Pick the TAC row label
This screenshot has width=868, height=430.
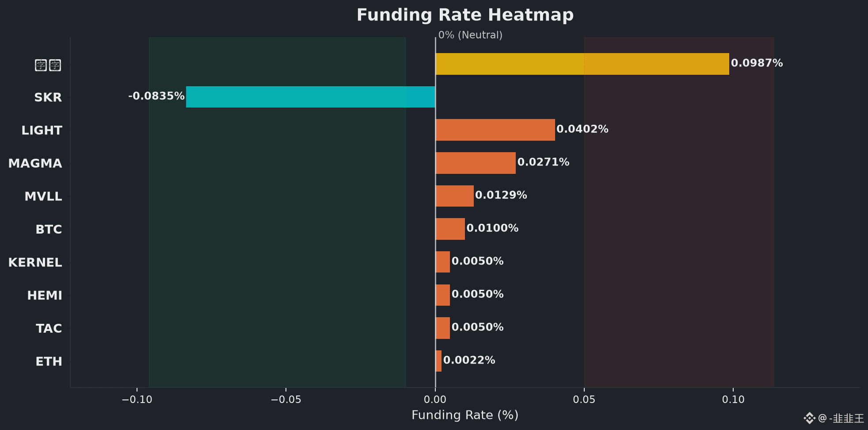tap(49, 328)
